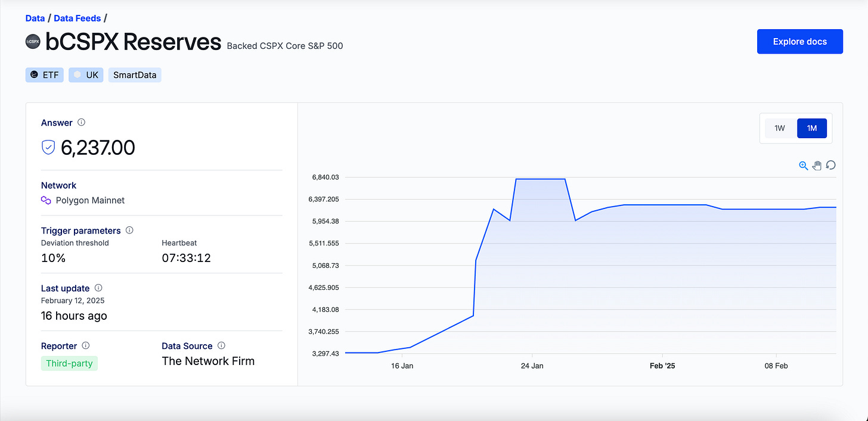Show the Data Source info tooltip
The width and height of the screenshot is (868, 421).
coord(221,345)
